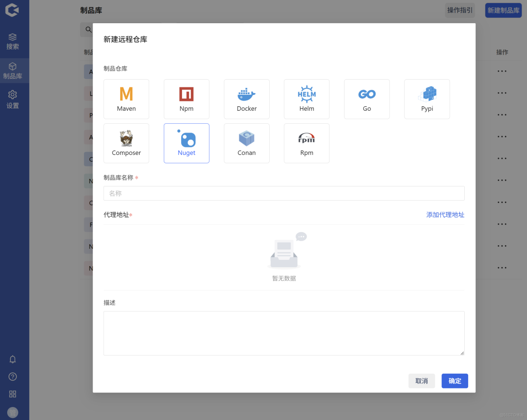The height and width of the screenshot is (420, 527).
Task: Pick the Go repository type
Action: point(367,99)
